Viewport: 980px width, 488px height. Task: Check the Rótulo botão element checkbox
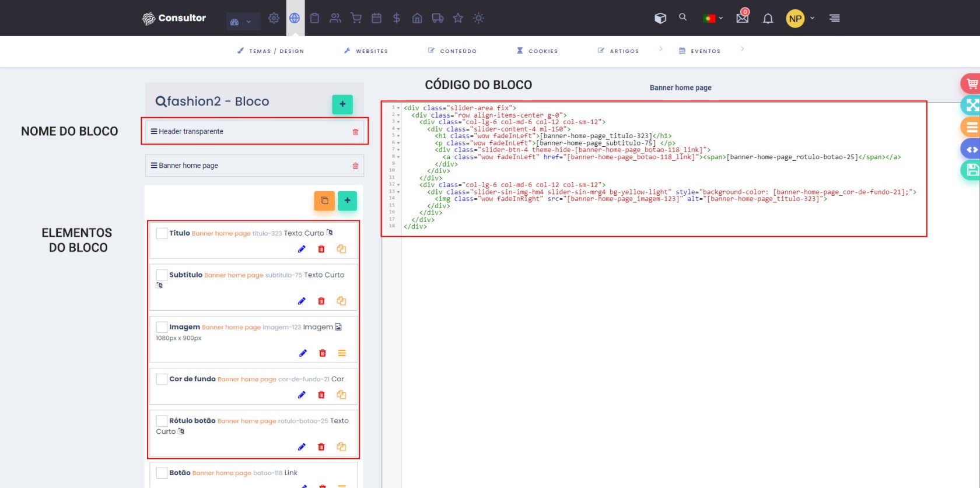(x=162, y=420)
